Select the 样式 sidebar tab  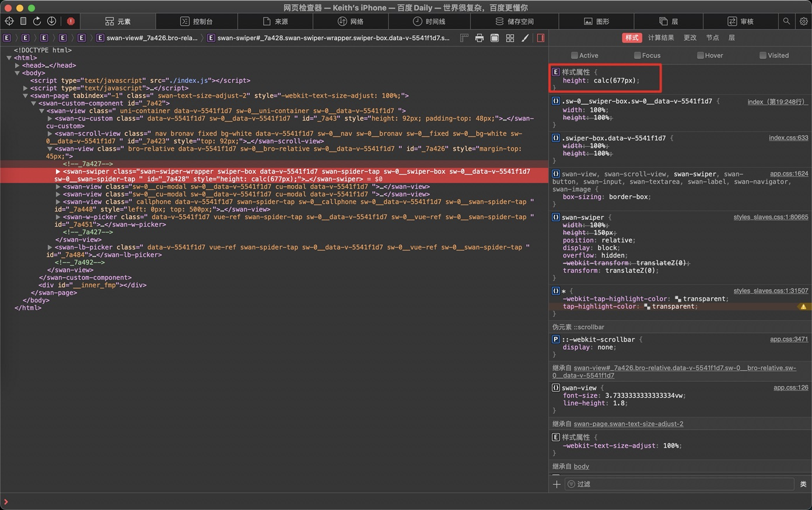pos(632,38)
